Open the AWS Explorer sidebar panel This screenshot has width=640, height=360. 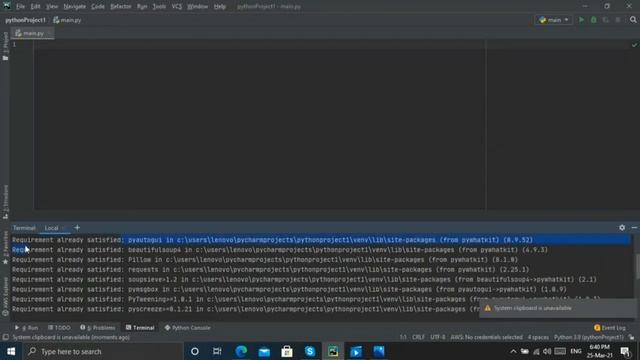(x=5, y=296)
